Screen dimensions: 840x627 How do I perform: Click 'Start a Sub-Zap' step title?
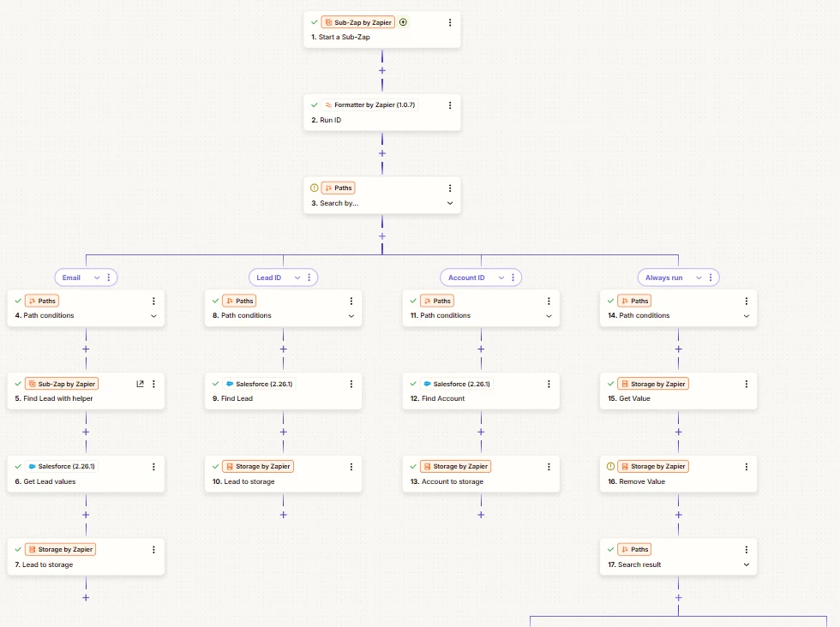point(344,38)
